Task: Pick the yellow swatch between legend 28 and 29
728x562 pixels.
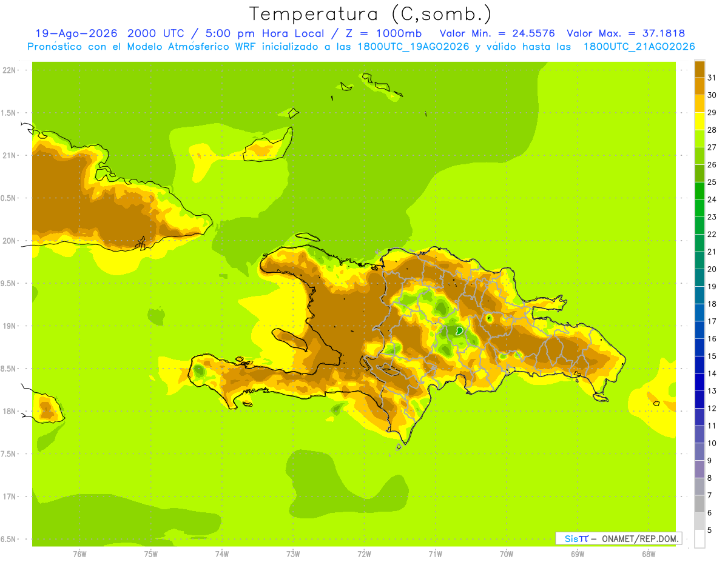Action: (x=699, y=121)
